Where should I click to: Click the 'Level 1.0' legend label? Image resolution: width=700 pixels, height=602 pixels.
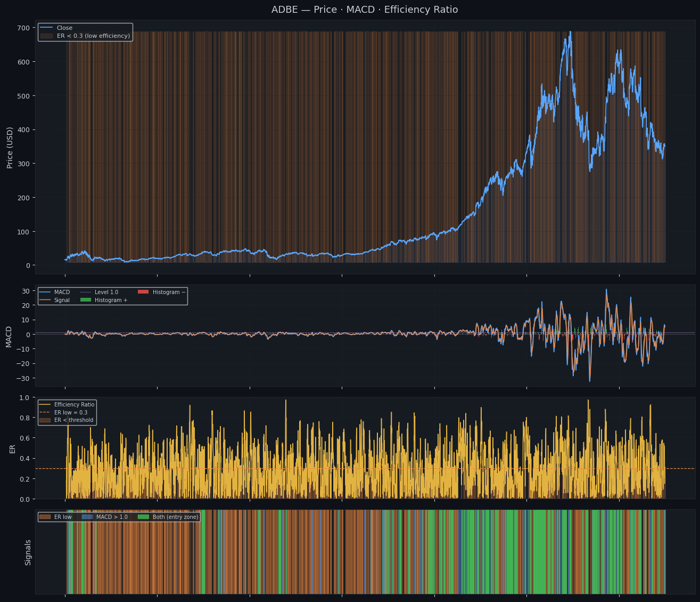[106, 292]
